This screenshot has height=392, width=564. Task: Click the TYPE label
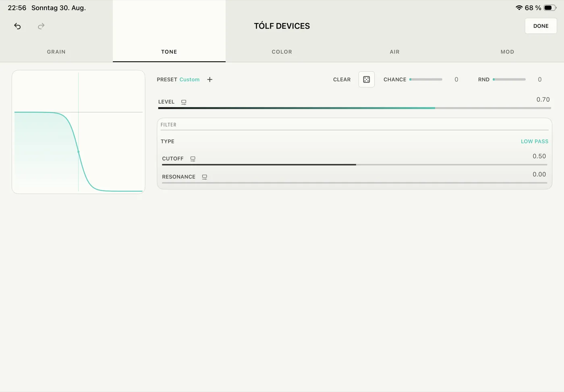click(x=168, y=141)
